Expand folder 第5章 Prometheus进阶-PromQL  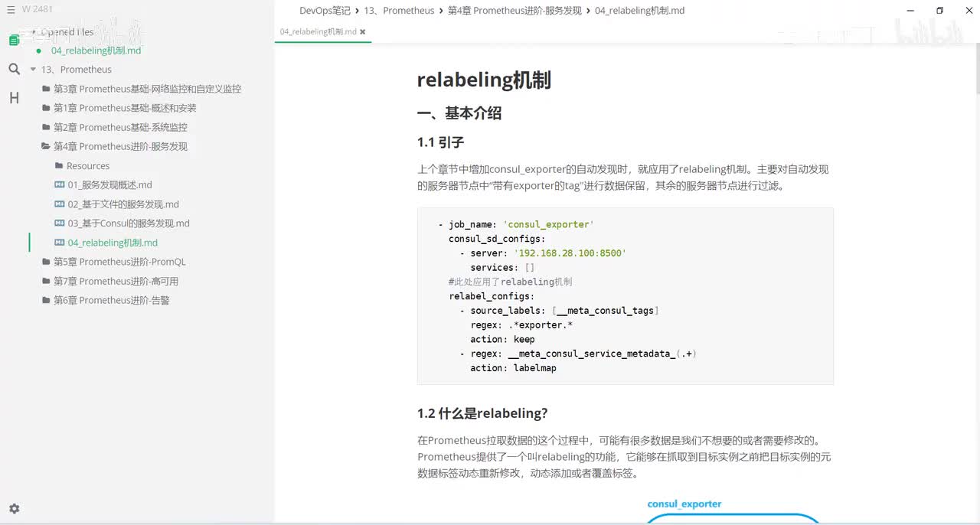coord(119,262)
